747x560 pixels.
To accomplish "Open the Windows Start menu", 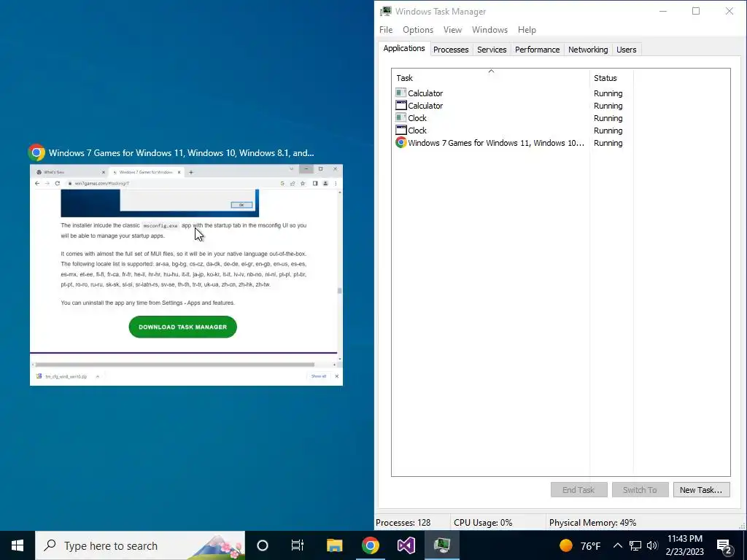I will tap(18, 545).
